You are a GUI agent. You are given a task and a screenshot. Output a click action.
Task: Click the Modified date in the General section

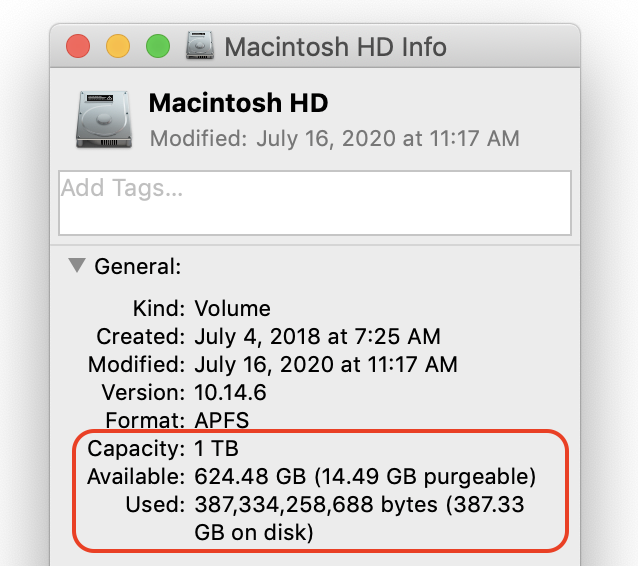[325, 364]
